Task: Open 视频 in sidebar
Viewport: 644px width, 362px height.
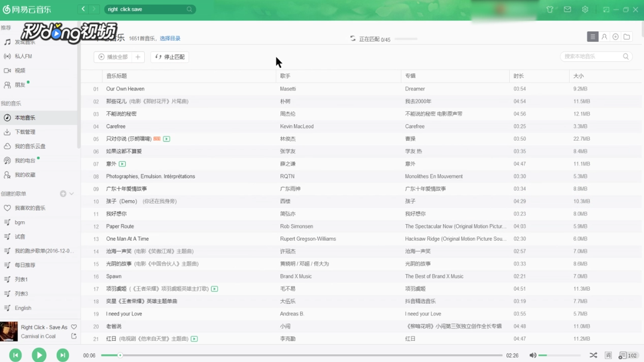Action: tap(39, 70)
